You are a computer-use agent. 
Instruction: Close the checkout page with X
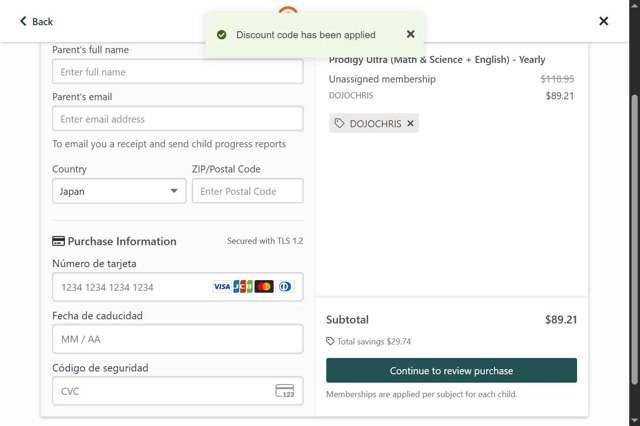[x=603, y=21]
